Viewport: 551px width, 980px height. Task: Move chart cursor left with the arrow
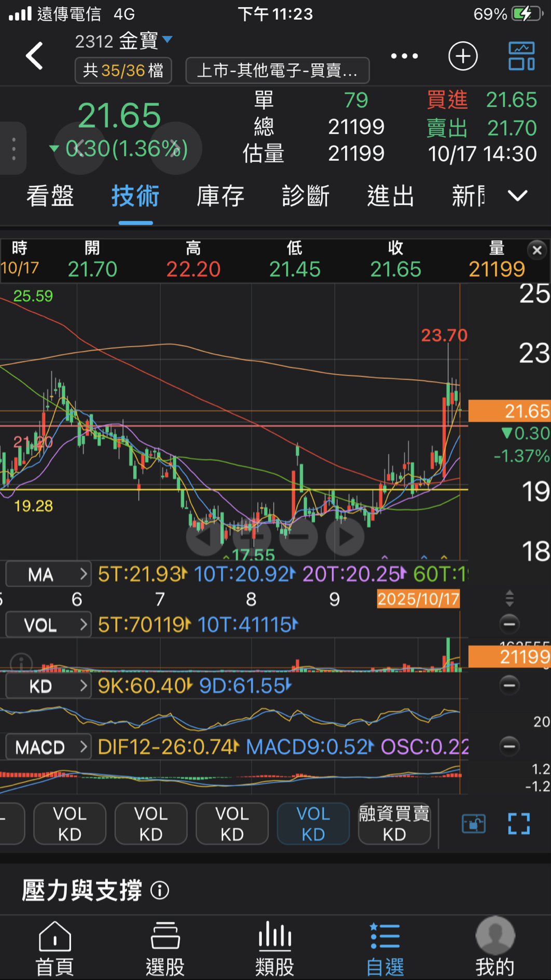204,536
